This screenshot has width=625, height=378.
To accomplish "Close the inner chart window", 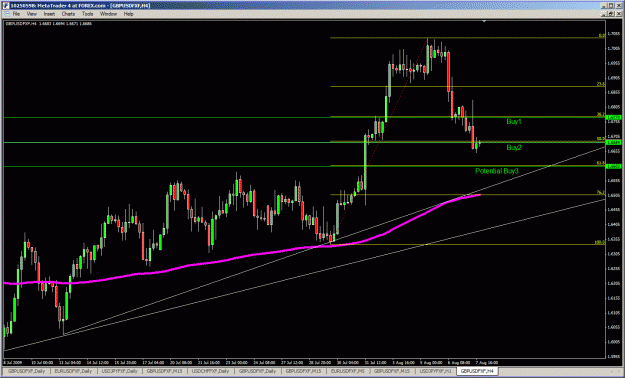I will pos(619,14).
